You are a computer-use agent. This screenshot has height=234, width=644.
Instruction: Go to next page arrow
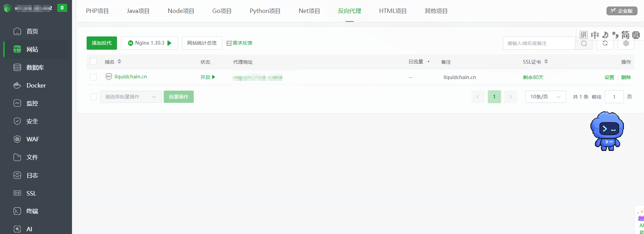(x=511, y=97)
